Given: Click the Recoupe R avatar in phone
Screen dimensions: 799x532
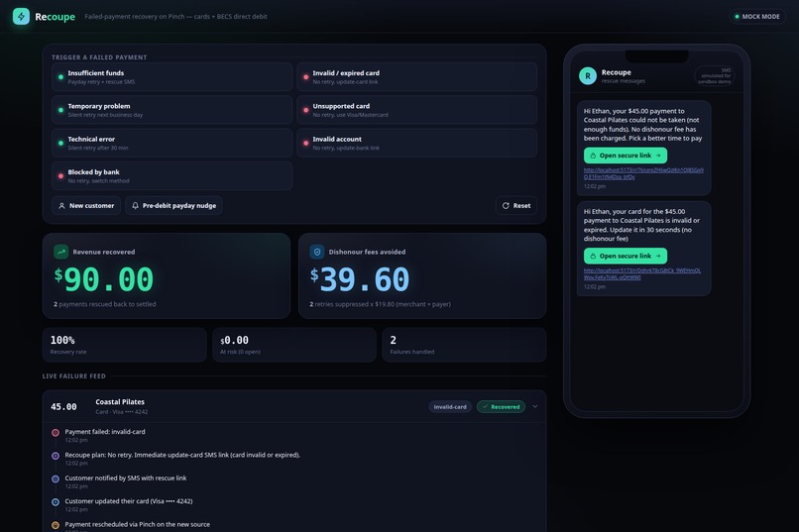Looking at the screenshot, I should pos(588,76).
